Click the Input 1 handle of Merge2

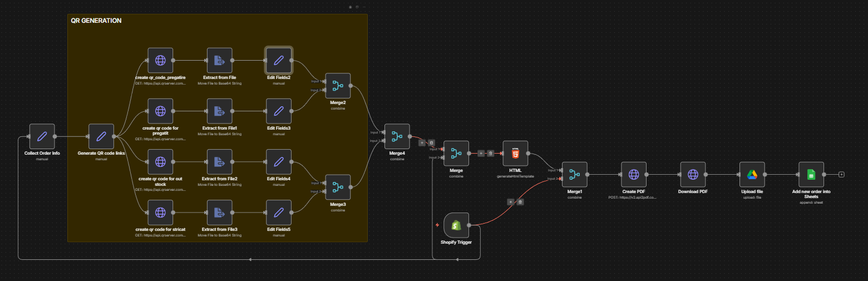tap(324, 81)
